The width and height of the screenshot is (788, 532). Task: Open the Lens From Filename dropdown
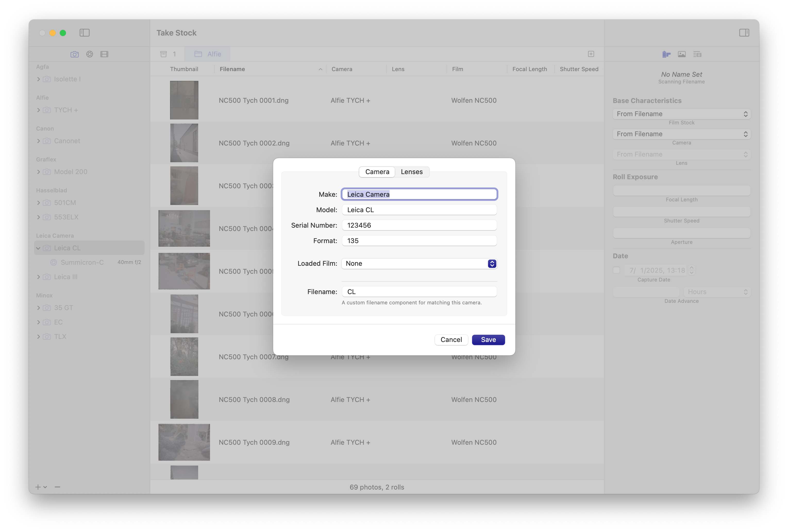point(682,154)
